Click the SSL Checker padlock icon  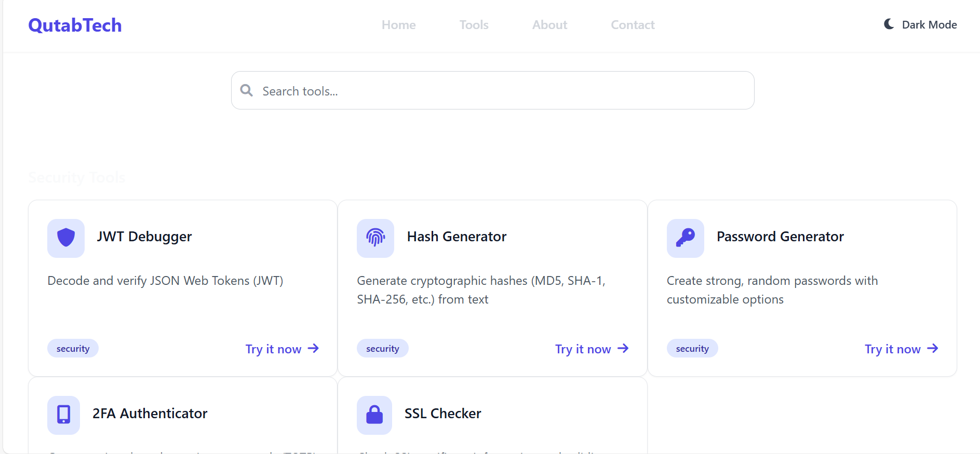374,415
